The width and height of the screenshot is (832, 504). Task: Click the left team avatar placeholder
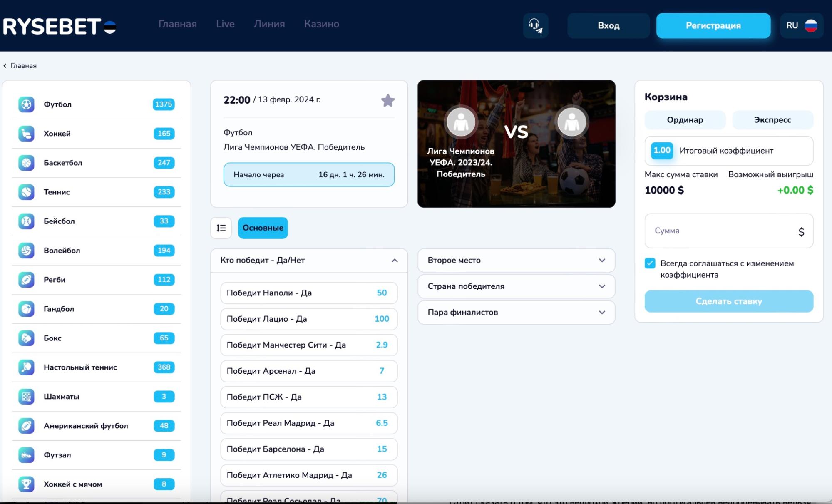461,122
